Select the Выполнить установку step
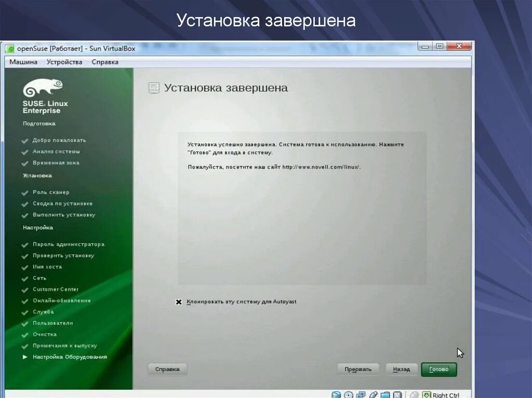This screenshot has height=398, width=532. point(64,215)
